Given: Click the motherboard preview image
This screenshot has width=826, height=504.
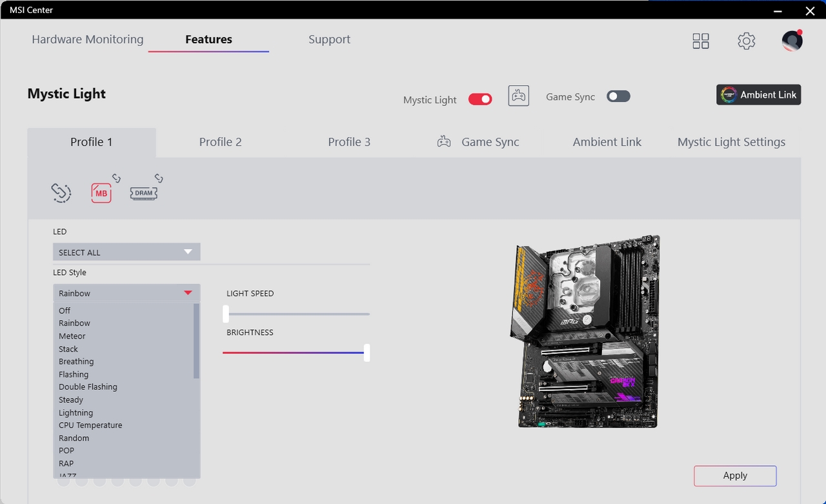Looking at the screenshot, I should (x=585, y=331).
